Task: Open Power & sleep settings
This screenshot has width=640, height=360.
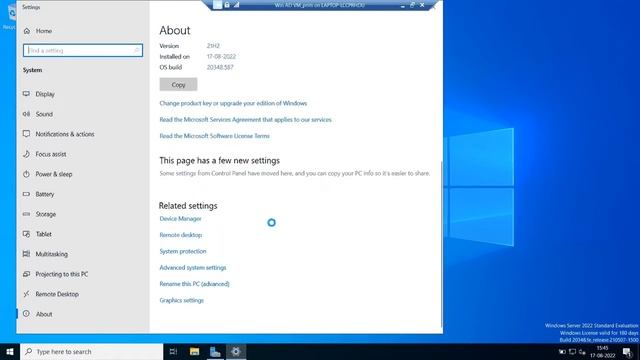Action: 47,174
